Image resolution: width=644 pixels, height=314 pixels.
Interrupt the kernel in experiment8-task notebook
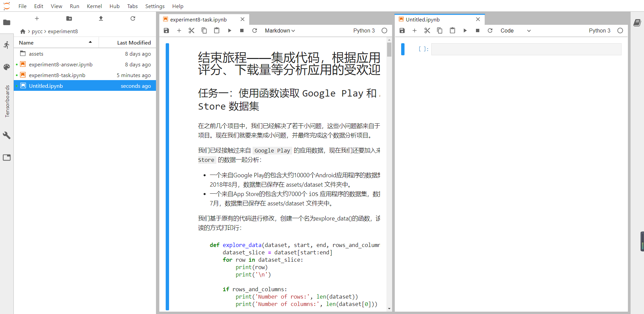coord(242,30)
